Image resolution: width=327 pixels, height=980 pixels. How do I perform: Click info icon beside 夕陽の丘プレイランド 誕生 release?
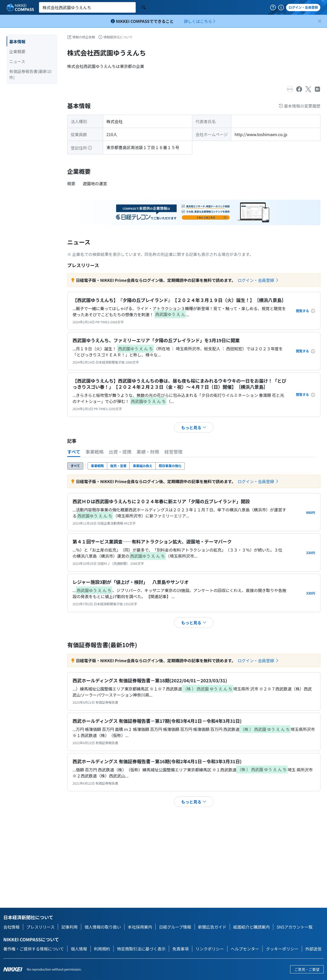(x=313, y=311)
